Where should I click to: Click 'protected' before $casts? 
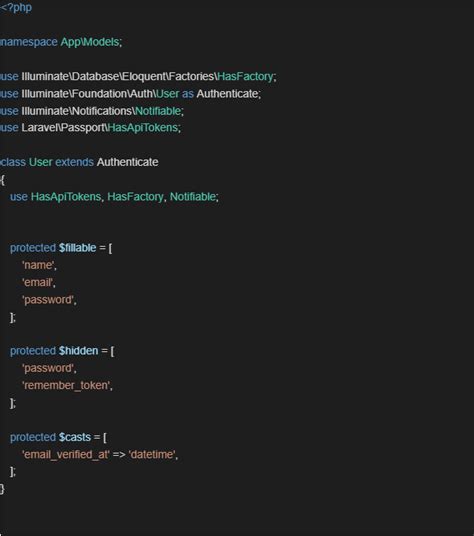[x=33, y=437]
